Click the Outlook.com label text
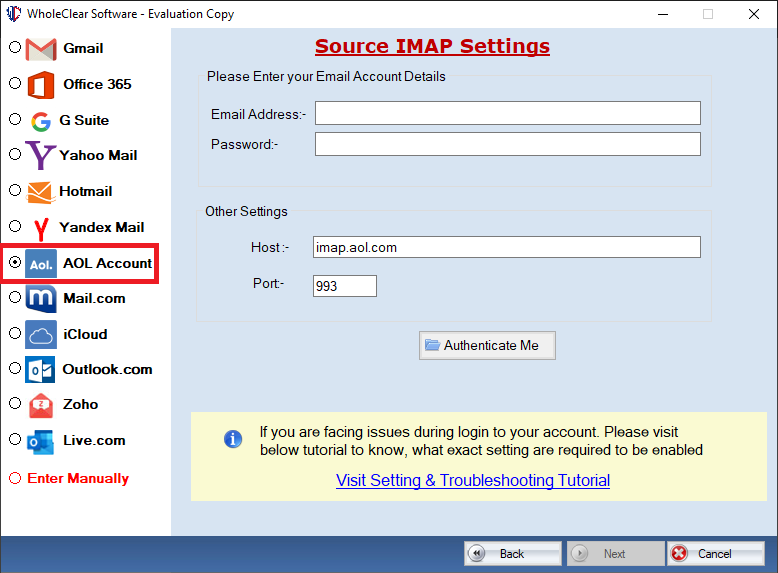Screen dimensions: 778x573 (107, 369)
